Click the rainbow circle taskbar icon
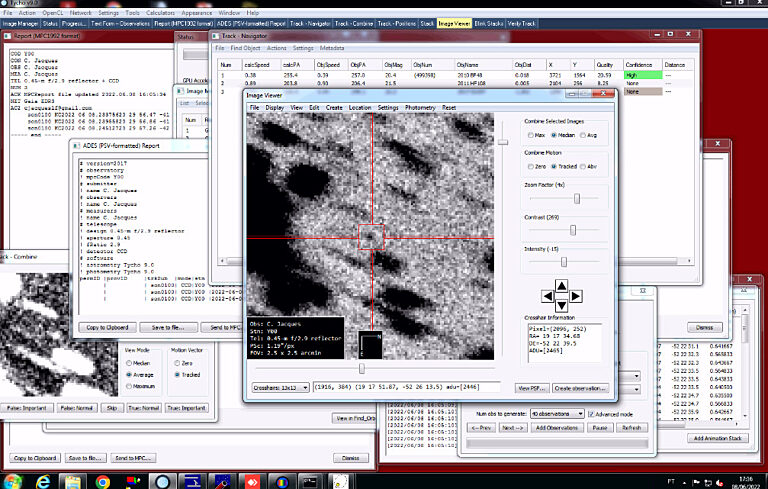The width and height of the screenshot is (768, 489). point(282,482)
